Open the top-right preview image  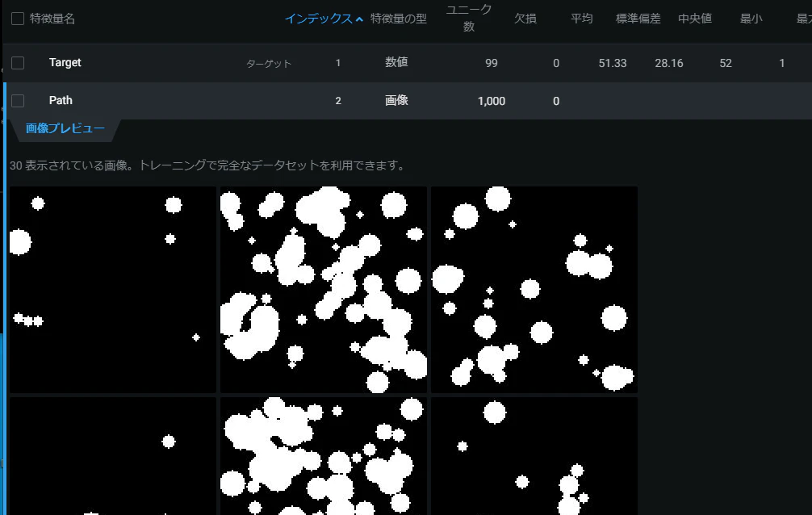[534, 290]
